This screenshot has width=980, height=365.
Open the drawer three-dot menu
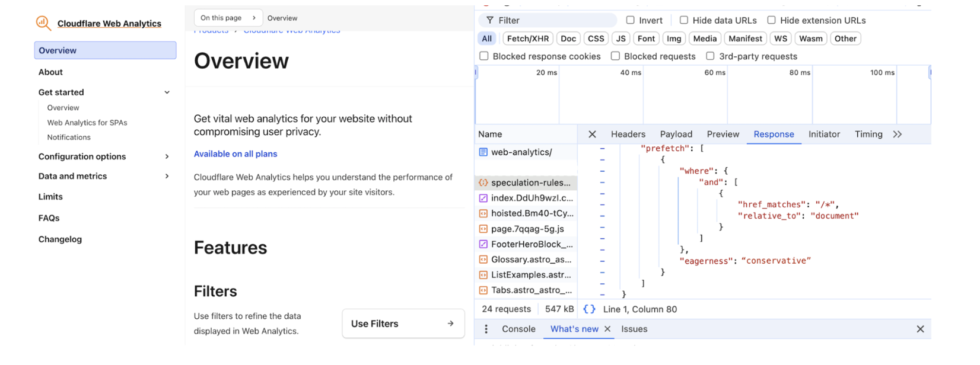[x=486, y=329]
